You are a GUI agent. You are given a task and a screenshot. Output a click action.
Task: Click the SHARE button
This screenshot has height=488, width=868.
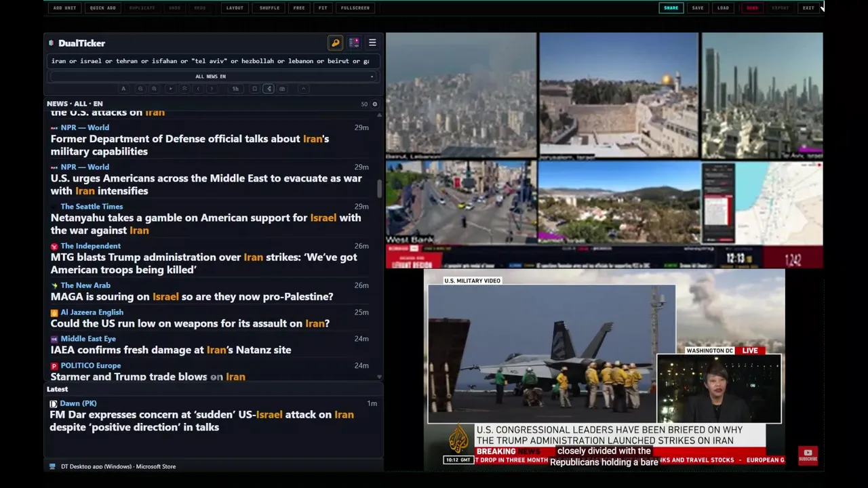tap(671, 8)
